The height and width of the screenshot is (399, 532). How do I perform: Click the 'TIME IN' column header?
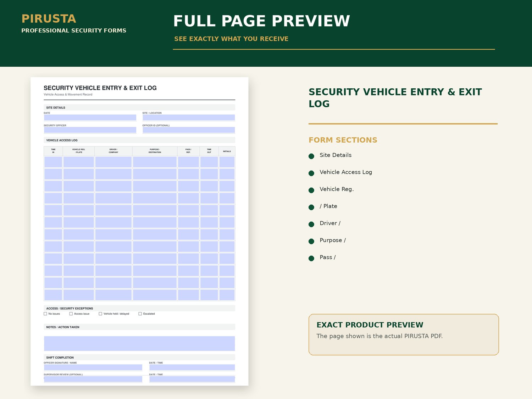pos(53,151)
